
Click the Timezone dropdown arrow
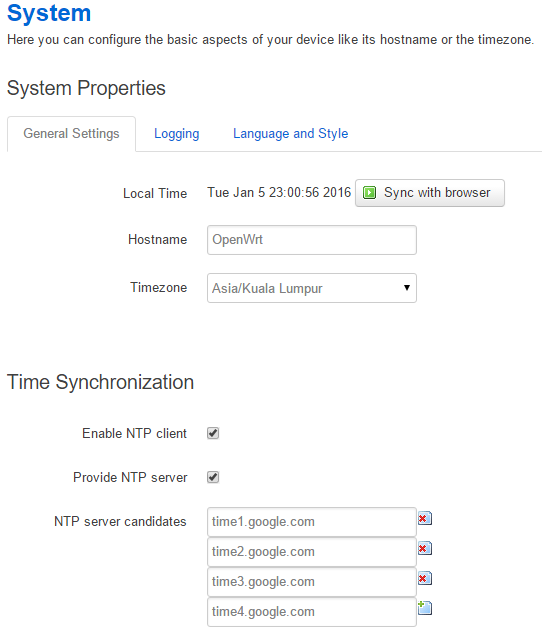[x=407, y=288]
